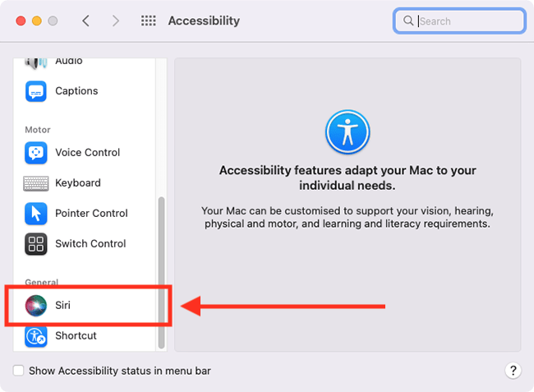Select the Pointer Control list entry text
This screenshot has width=534, height=392.
pyautogui.click(x=91, y=213)
